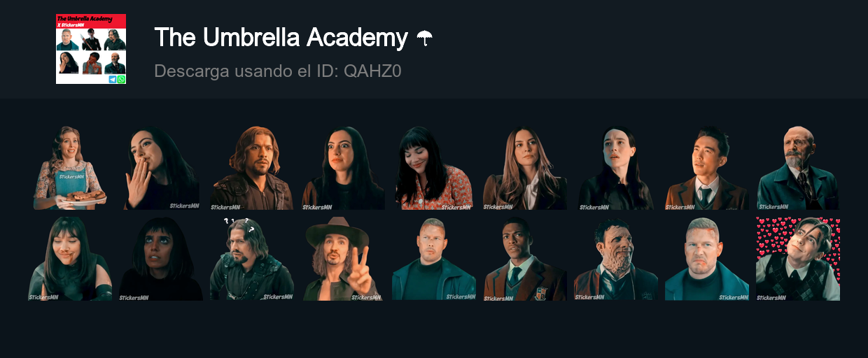Select the sticker surrounded by pink hearts

798,259
